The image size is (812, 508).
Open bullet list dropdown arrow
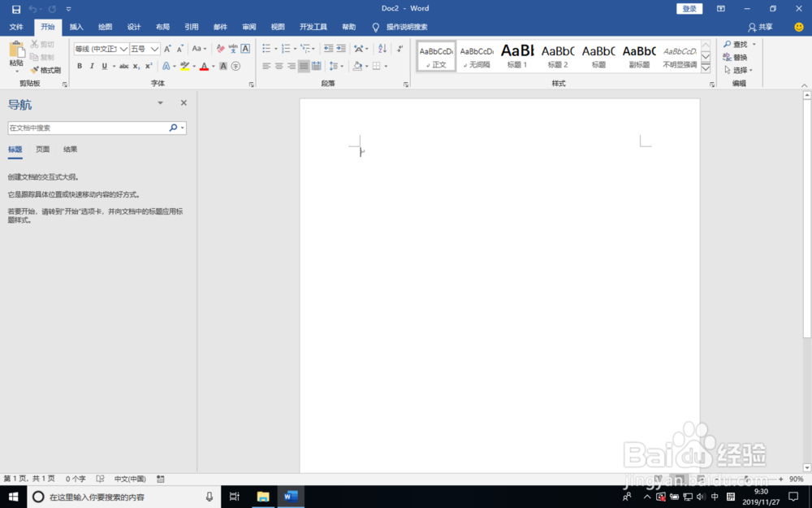click(x=275, y=49)
